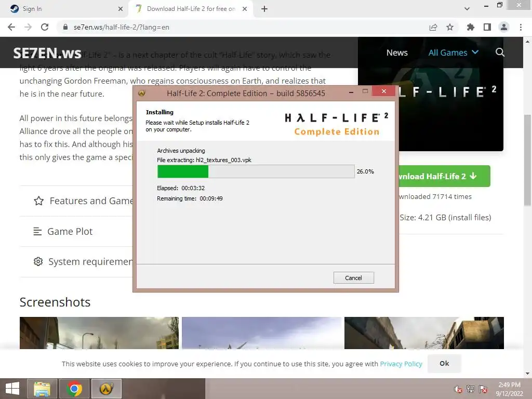Go back to the previous page in Chrome
The width and height of the screenshot is (532, 399).
tap(11, 27)
